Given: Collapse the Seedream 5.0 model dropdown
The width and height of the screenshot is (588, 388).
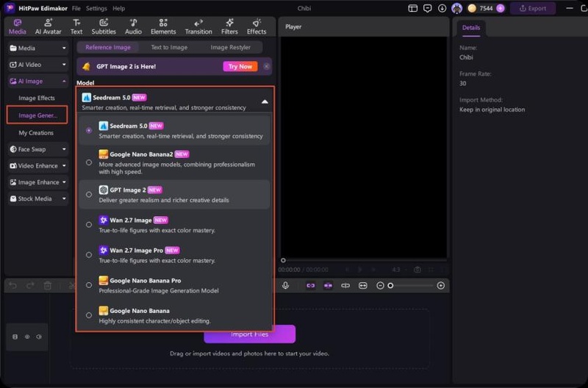Looking at the screenshot, I should 265,101.
